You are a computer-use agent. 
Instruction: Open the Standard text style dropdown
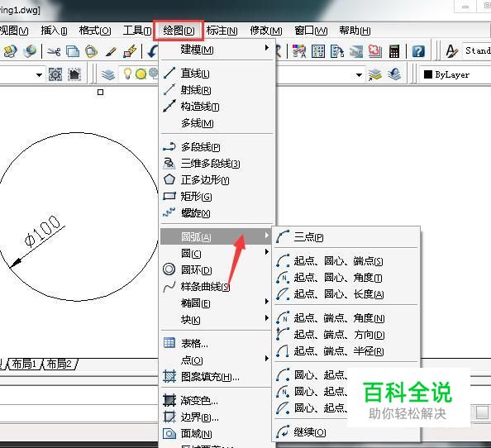[477, 50]
